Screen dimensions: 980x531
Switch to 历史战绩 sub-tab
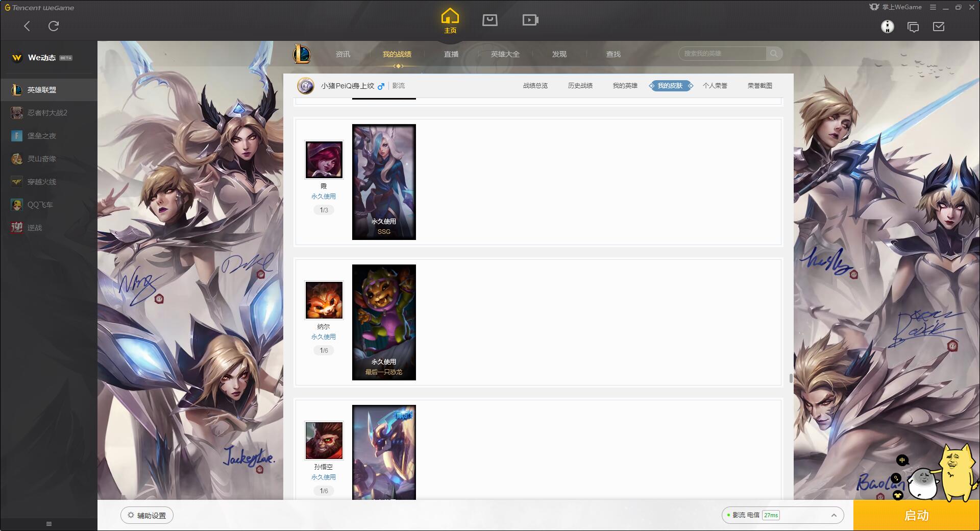[x=580, y=86]
